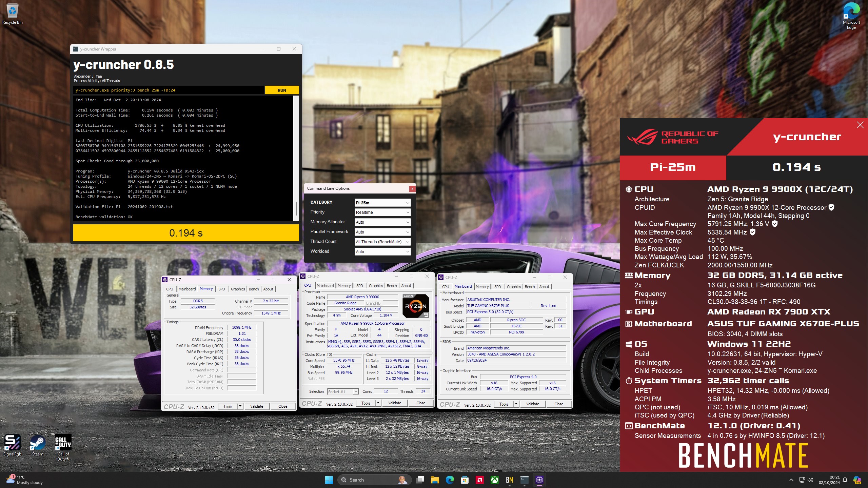Open the notifications bell in the tray
868x488 pixels.
click(845, 480)
